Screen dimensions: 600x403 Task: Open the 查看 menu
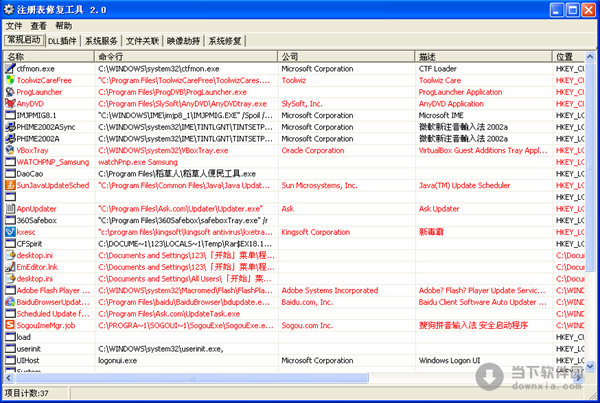tap(38, 25)
